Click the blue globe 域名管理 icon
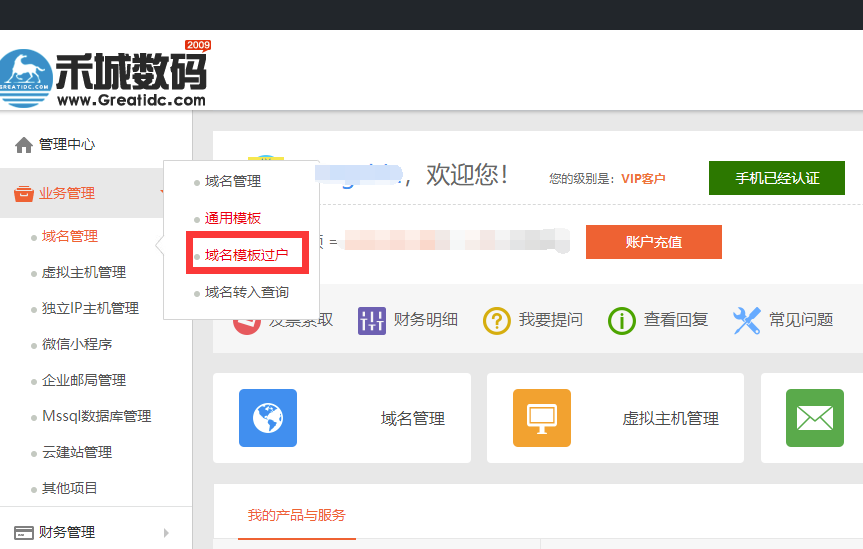 (267, 418)
